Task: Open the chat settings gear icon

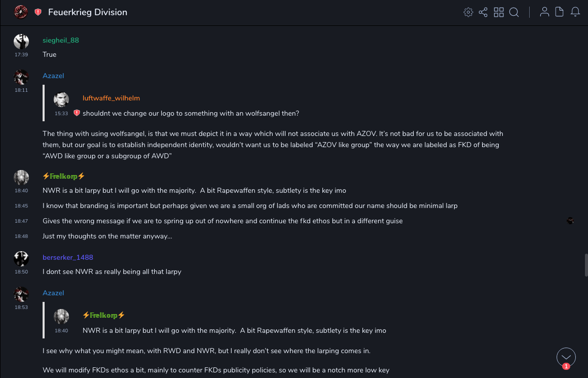Action: tap(468, 12)
